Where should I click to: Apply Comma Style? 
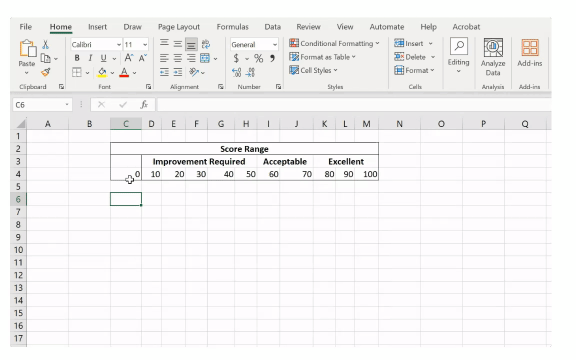(272, 58)
